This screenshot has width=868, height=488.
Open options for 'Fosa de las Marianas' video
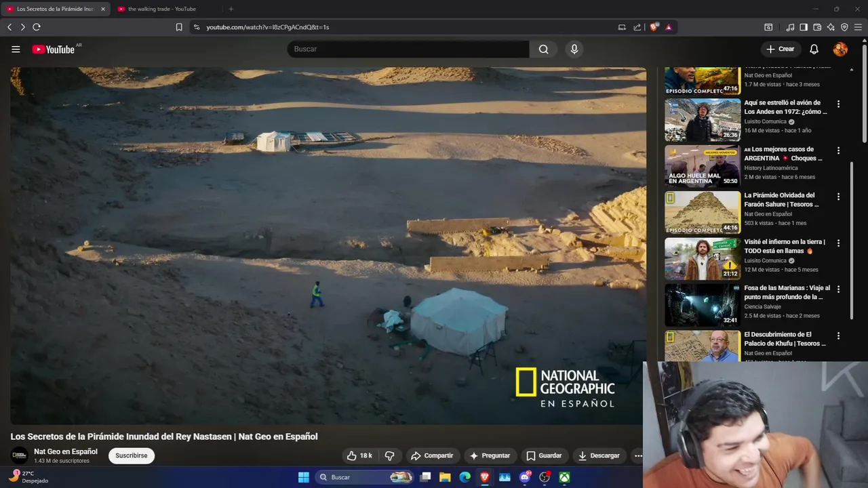838,289
